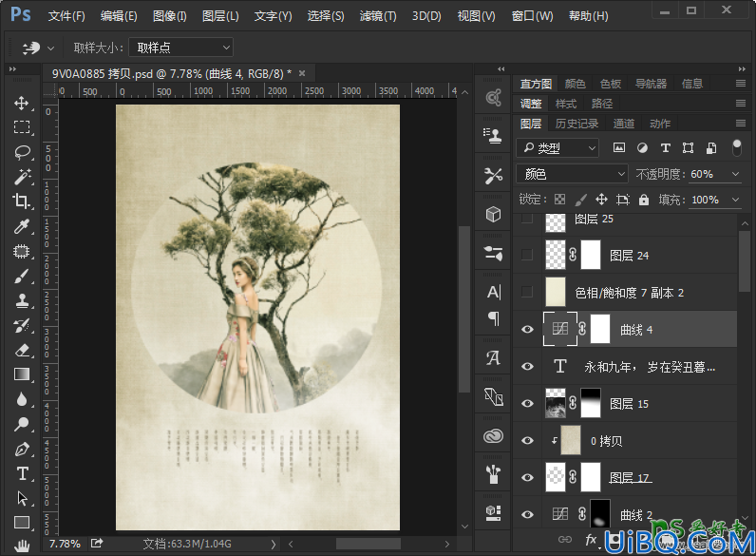Switch to the 通道 tab
Image resolution: width=756 pixels, height=556 pixels.
623,124
